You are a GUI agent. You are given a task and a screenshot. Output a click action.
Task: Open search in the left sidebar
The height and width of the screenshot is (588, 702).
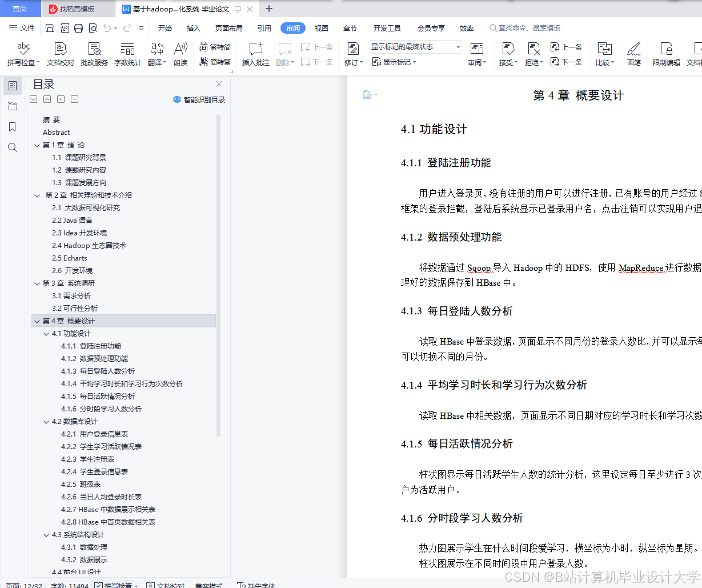pos(13,147)
